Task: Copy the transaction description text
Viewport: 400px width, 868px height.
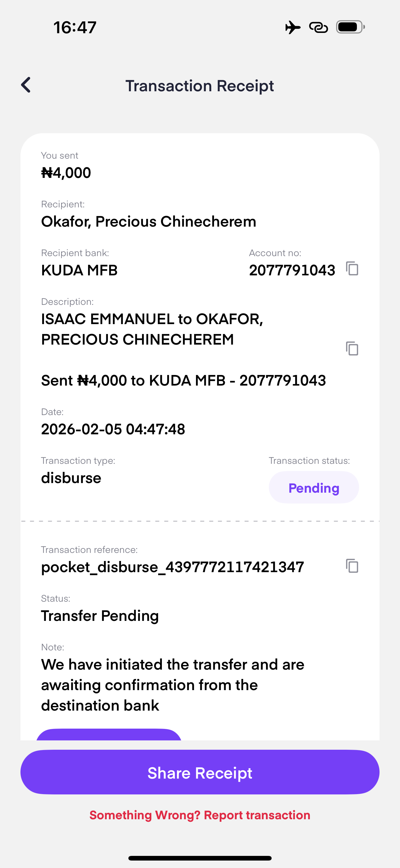Action: pos(352,348)
